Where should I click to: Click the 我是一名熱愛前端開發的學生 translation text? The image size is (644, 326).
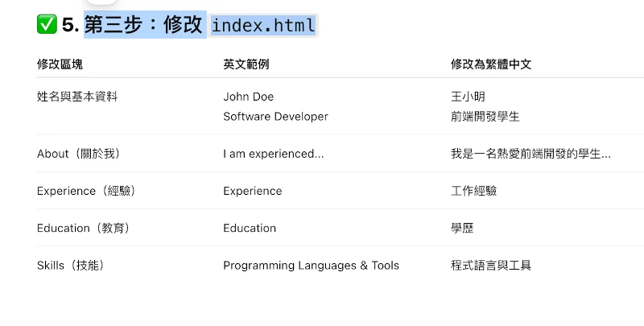(x=530, y=154)
